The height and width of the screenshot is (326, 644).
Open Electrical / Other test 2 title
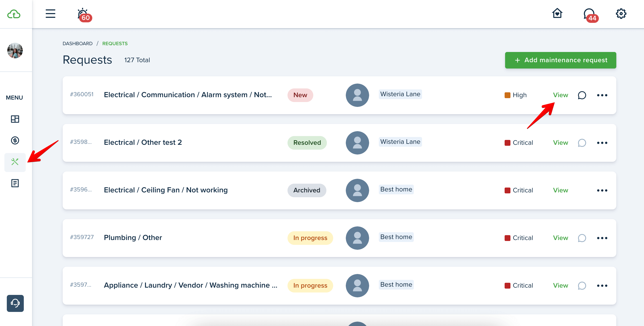click(143, 142)
